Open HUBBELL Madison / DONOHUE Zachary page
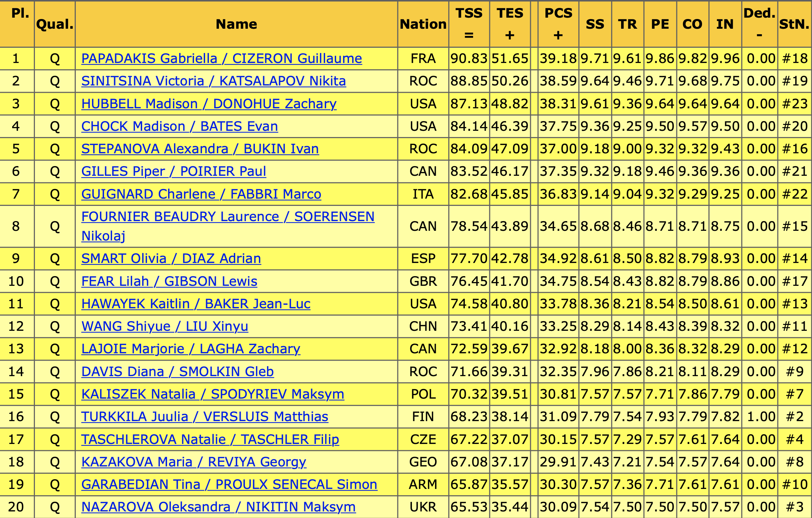The width and height of the screenshot is (812, 518). 209,104
